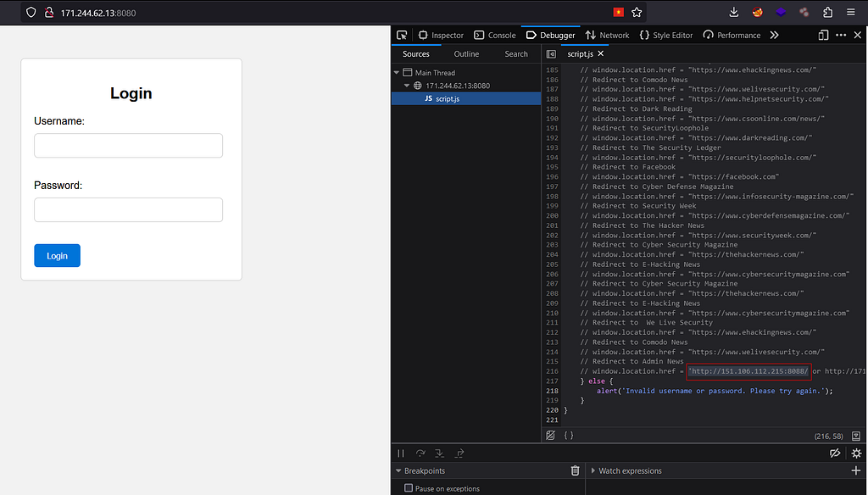Screen dimensions: 868x495
Task: Click the tracking protection shield icon
Action: tap(31, 12)
